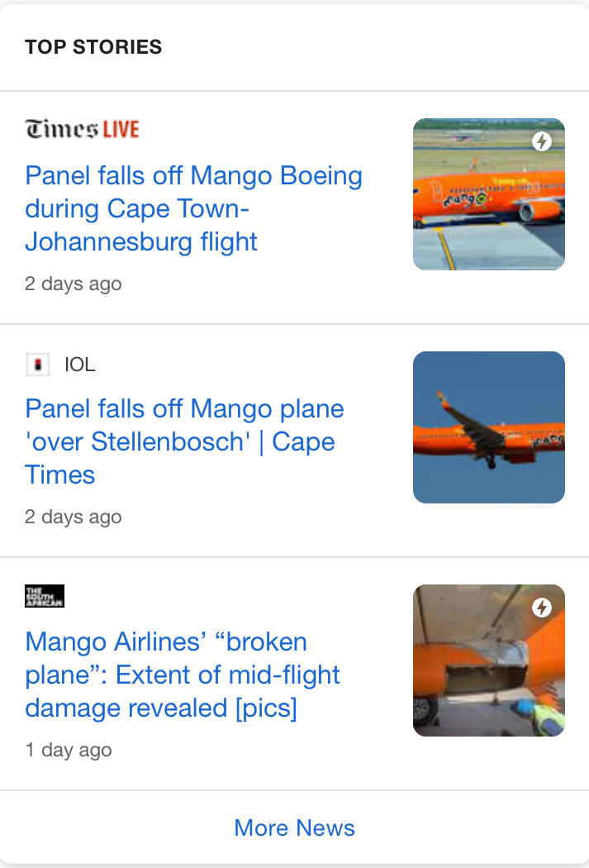Click '2 days ago' under the IOL story
This screenshot has height=868, width=589.
tap(73, 517)
